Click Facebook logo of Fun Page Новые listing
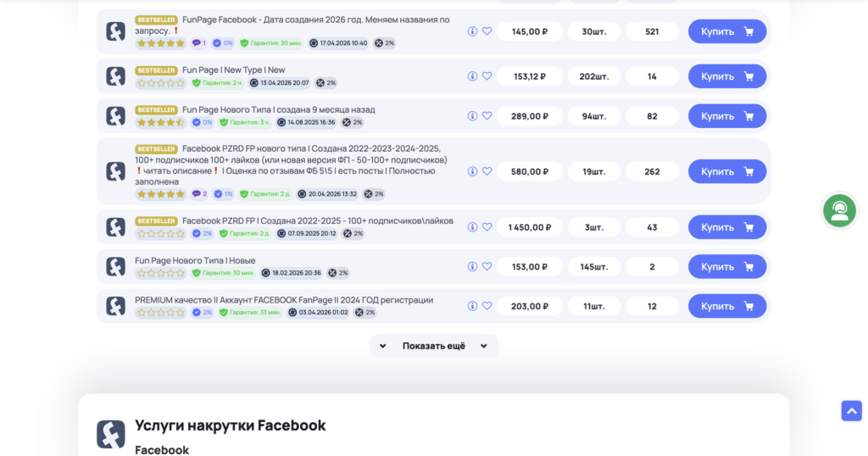This screenshot has height=456, width=868. tap(115, 267)
